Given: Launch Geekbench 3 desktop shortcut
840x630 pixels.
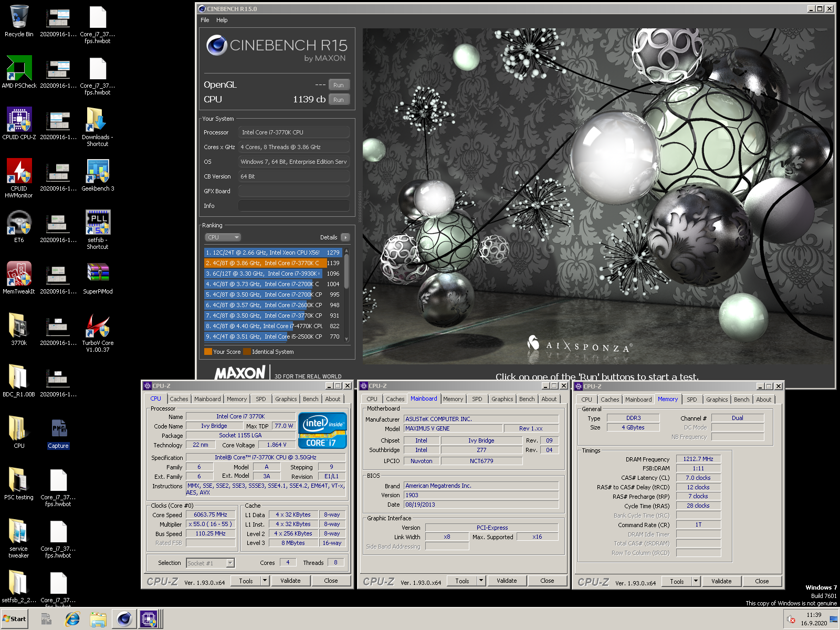Looking at the screenshot, I should [x=98, y=175].
